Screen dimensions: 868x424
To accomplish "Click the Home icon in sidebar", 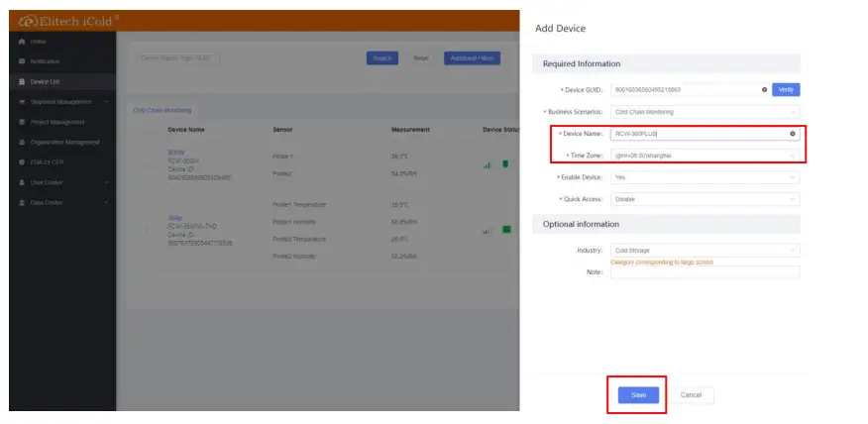I will coord(22,42).
